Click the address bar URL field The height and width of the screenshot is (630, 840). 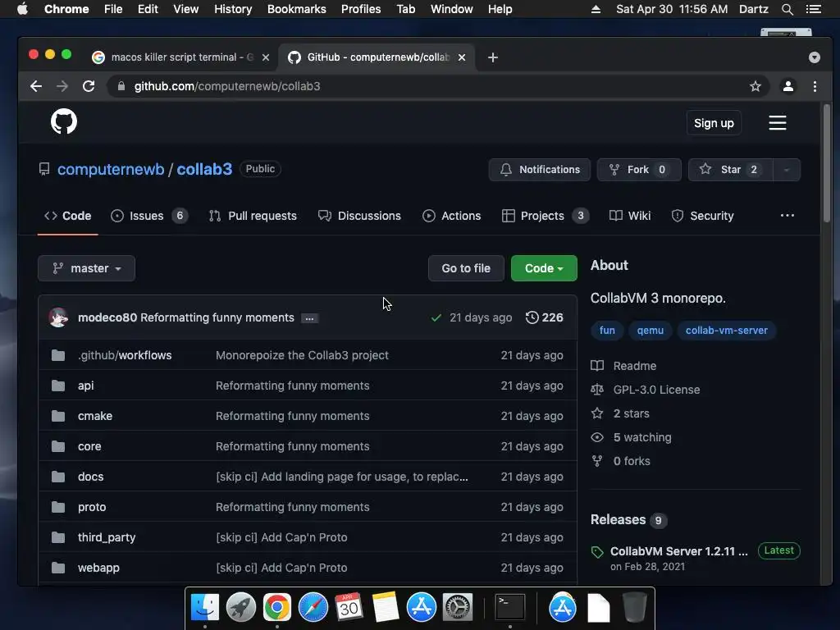[x=440, y=86]
